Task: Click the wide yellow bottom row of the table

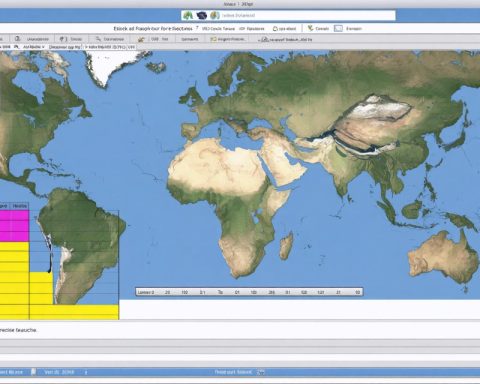Action: [x=59, y=312]
